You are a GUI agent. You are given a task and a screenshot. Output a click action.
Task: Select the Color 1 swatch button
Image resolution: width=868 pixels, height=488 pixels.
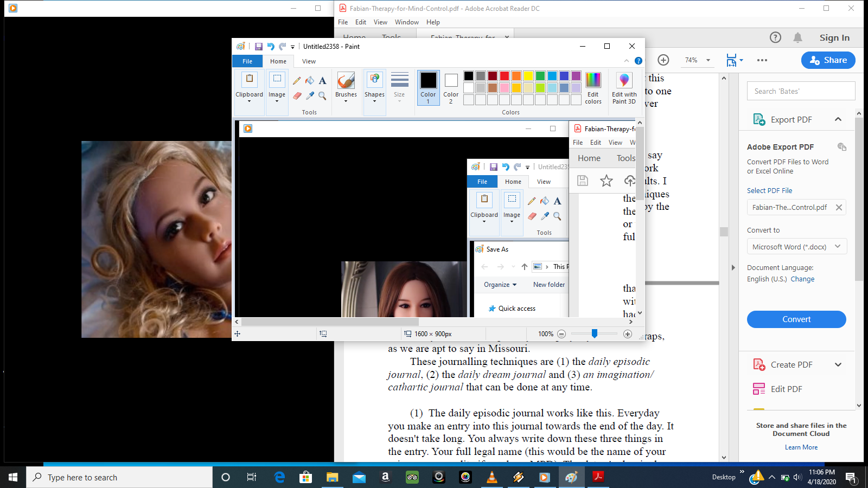pos(428,88)
